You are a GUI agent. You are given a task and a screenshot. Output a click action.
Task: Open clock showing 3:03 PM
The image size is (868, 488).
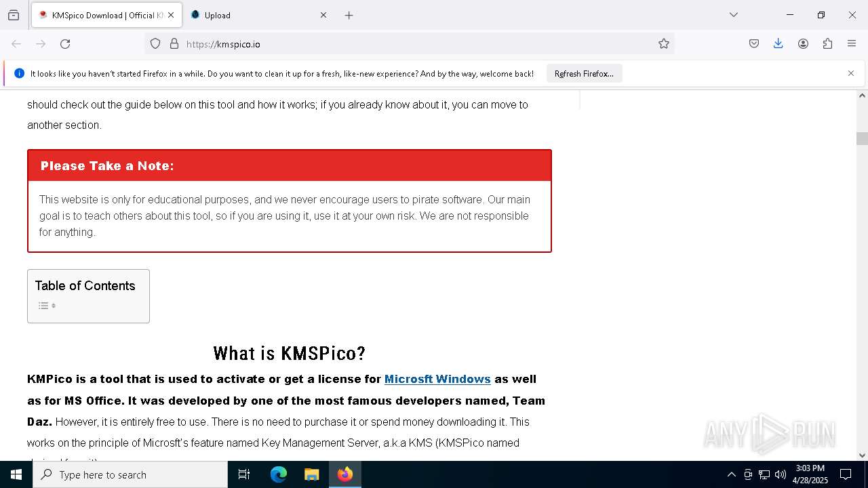click(x=810, y=474)
